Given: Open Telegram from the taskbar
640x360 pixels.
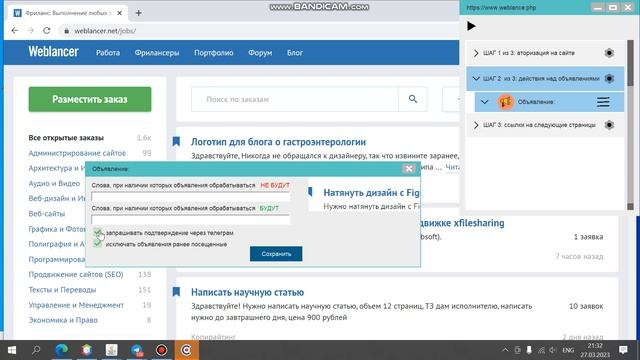Looking at the screenshot, I should 137,350.
